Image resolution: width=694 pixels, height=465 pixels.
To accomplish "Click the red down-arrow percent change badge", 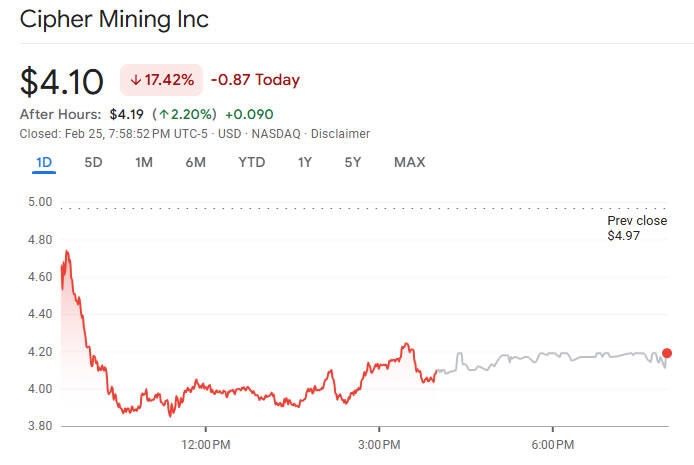I will coord(161,80).
